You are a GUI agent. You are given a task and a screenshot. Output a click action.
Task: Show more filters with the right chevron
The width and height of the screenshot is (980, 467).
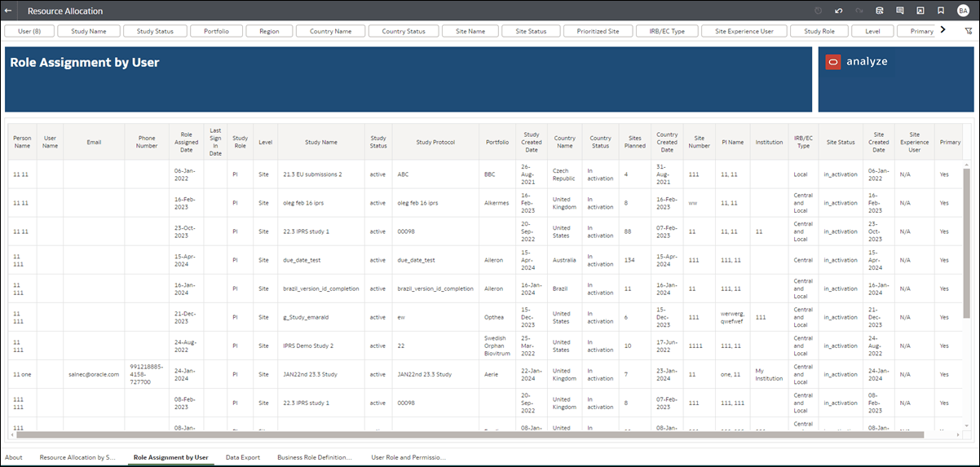(943, 30)
